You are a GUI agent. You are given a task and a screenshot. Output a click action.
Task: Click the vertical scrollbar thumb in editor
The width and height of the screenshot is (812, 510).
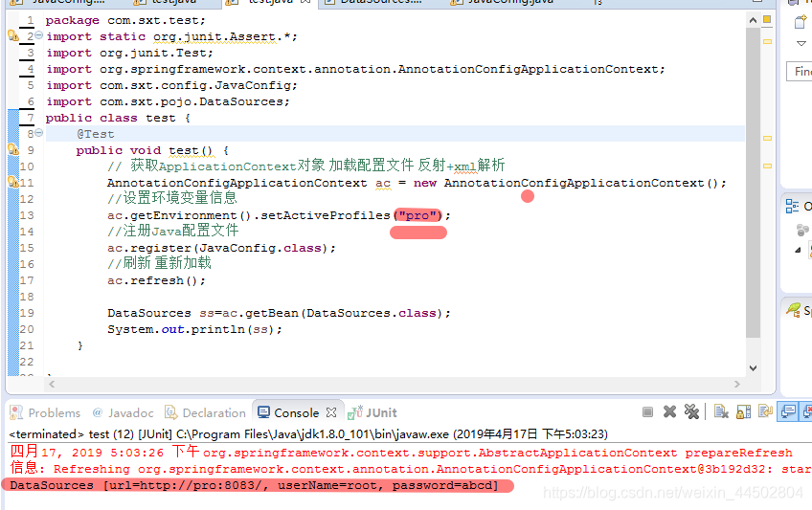coord(753,183)
